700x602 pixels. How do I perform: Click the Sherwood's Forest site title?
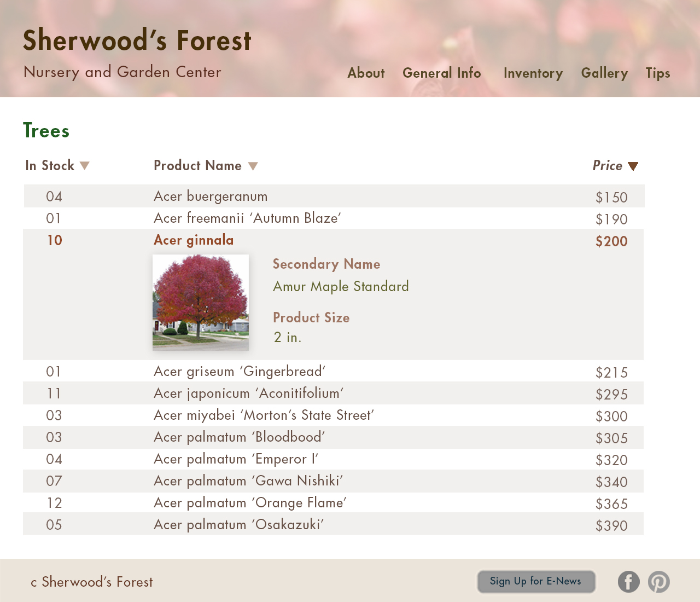(137, 41)
